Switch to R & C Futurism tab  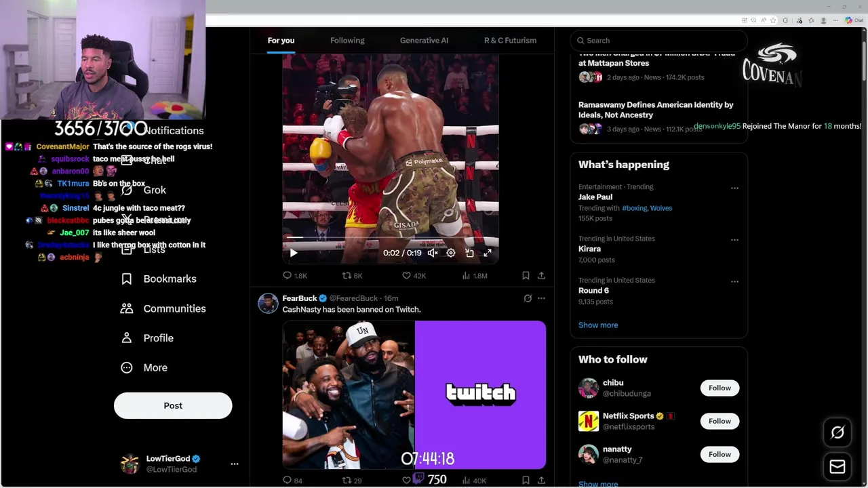(510, 41)
